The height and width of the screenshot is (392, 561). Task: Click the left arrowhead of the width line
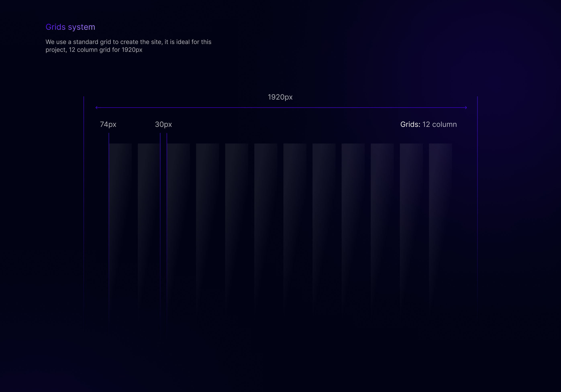click(x=97, y=107)
